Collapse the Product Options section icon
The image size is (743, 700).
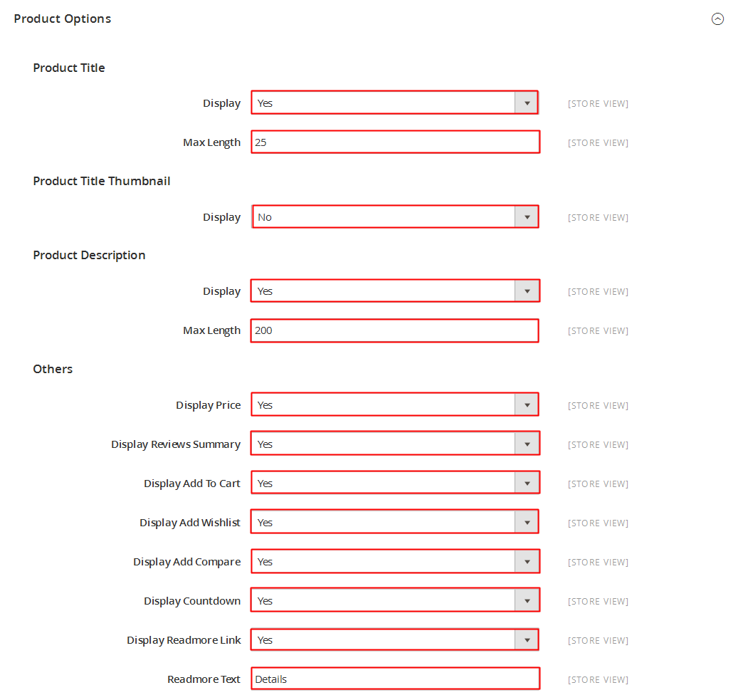click(x=717, y=19)
